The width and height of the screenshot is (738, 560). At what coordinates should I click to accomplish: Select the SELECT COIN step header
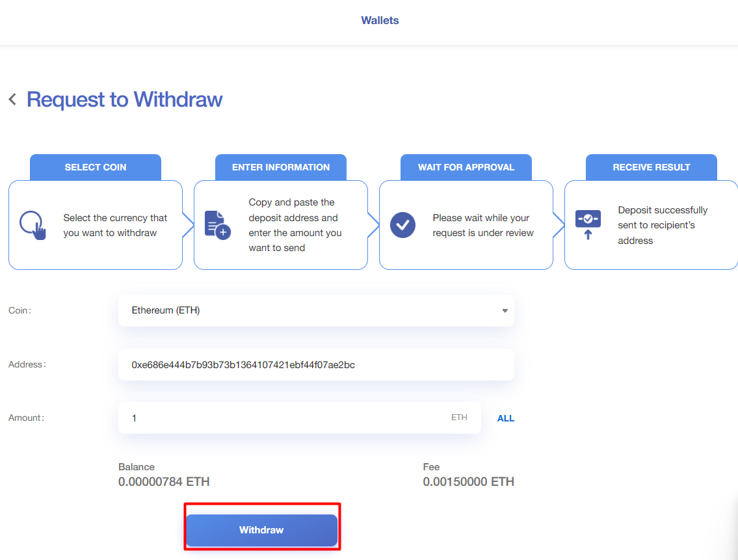96,167
